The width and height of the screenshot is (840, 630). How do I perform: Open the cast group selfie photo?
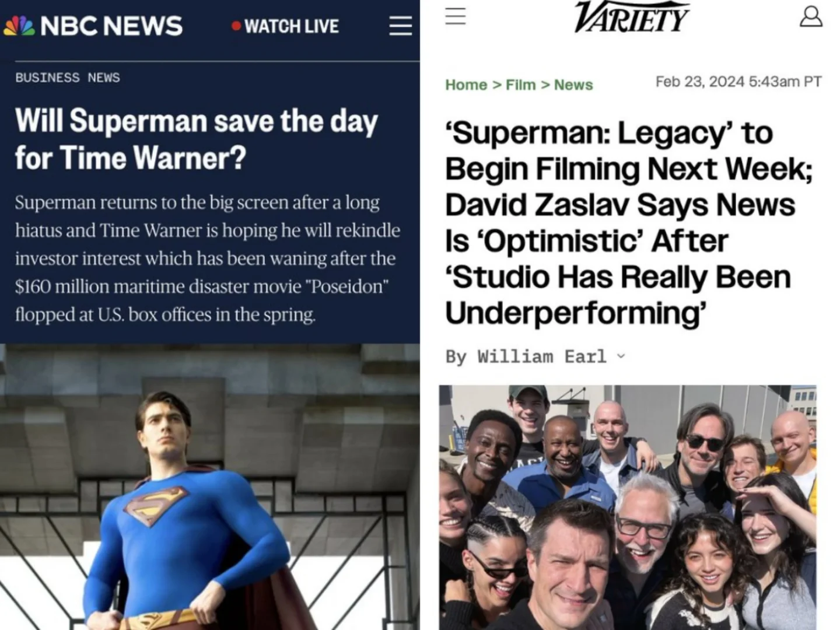coord(628,507)
